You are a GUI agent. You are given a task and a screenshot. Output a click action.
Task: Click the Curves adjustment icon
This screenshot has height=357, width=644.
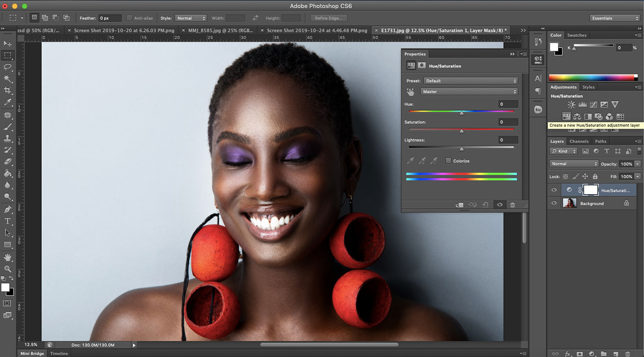(x=593, y=104)
